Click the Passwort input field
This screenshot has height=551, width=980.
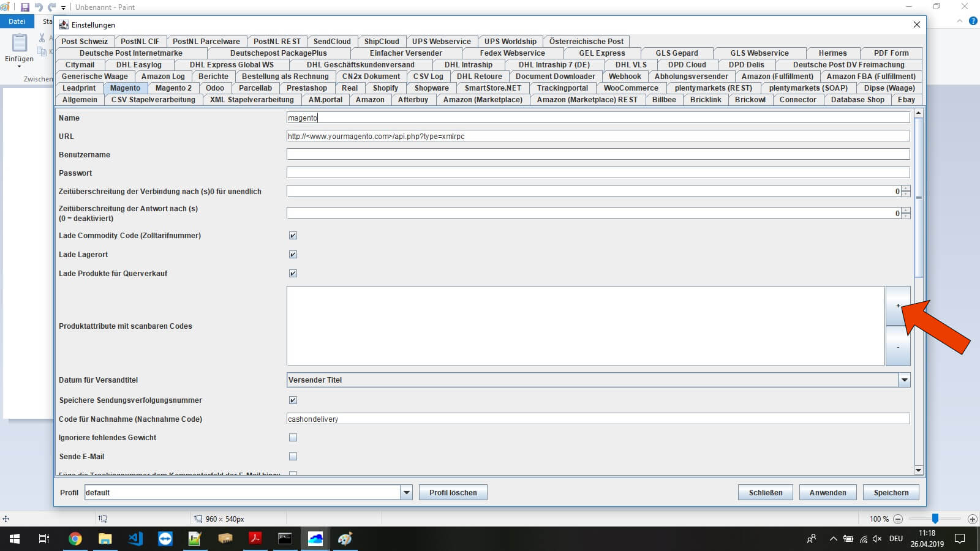598,173
